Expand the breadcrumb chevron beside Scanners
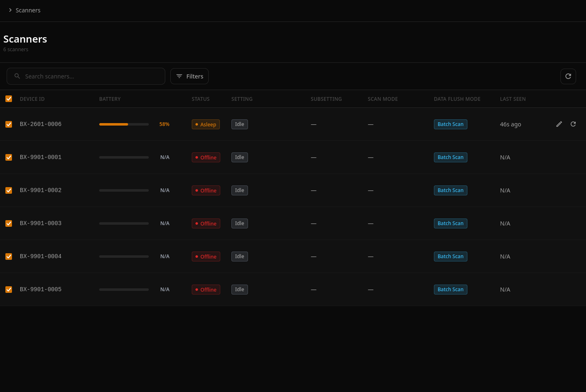The width and height of the screenshot is (586, 392). [10, 10]
